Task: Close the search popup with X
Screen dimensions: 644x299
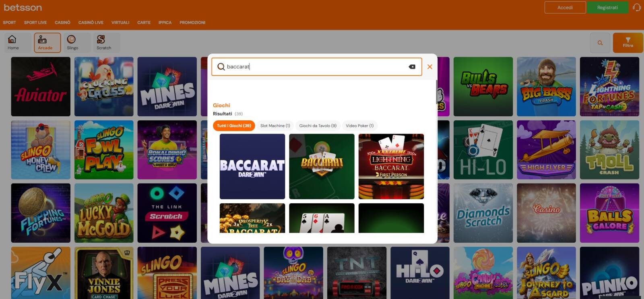Action: click(429, 67)
